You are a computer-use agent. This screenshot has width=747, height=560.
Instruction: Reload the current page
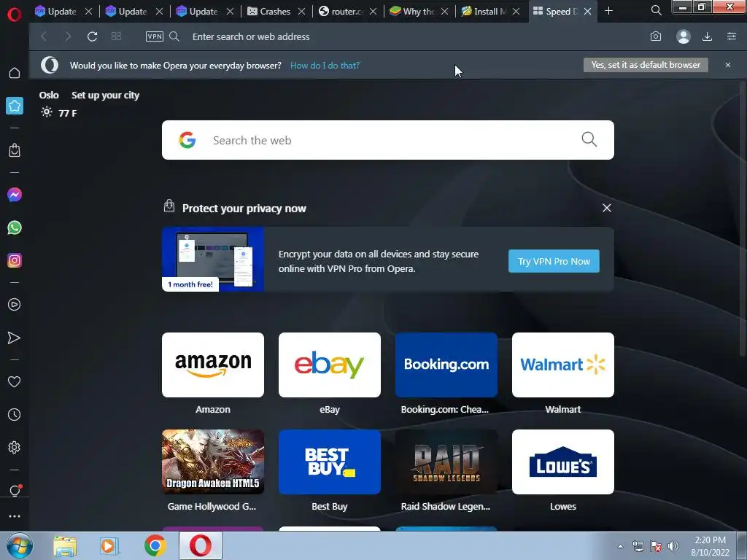coord(93,36)
